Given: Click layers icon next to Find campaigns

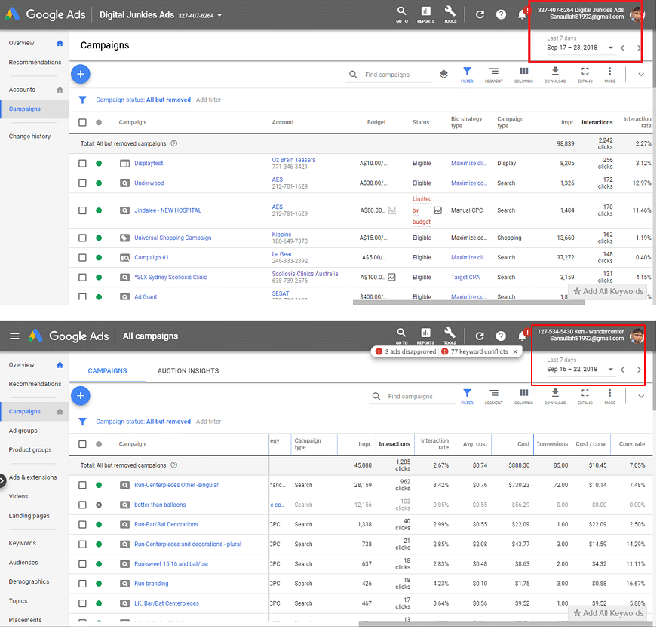Looking at the screenshot, I should (x=443, y=74).
